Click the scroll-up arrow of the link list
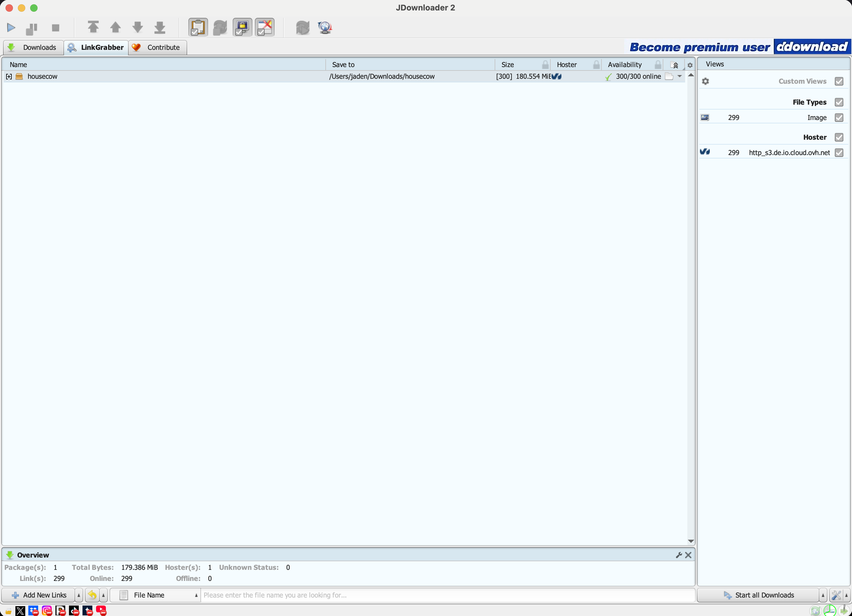The image size is (852, 616). pyautogui.click(x=690, y=75)
